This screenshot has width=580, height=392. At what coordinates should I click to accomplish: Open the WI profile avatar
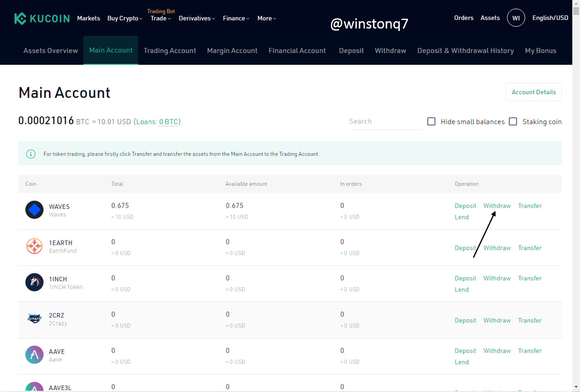tap(516, 18)
